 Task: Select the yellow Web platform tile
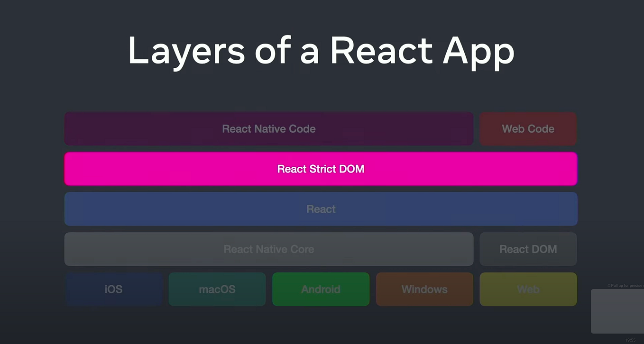click(x=528, y=289)
